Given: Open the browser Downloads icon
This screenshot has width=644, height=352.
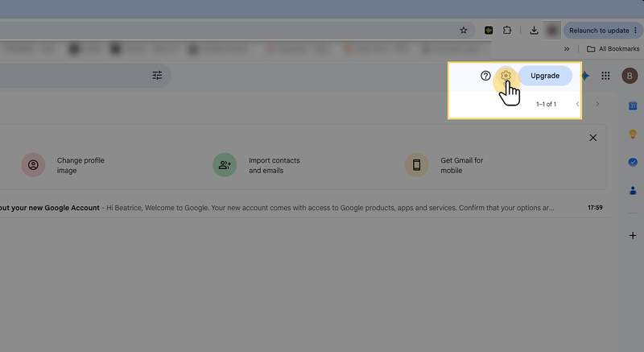Looking at the screenshot, I should pos(534,30).
